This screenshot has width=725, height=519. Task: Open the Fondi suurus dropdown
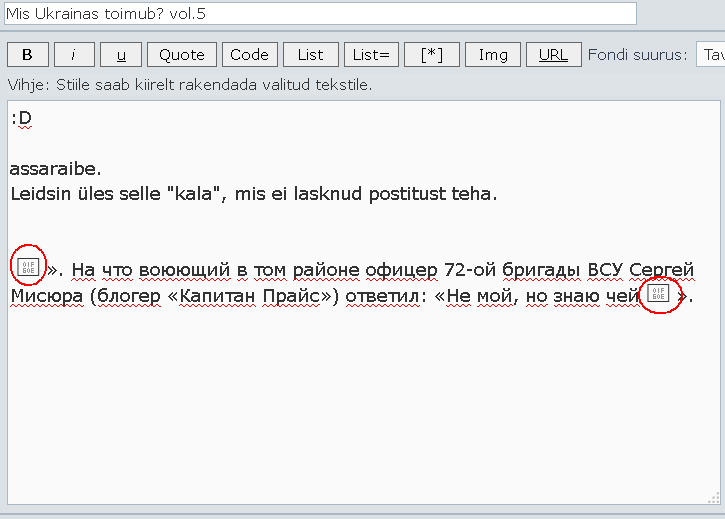710,55
